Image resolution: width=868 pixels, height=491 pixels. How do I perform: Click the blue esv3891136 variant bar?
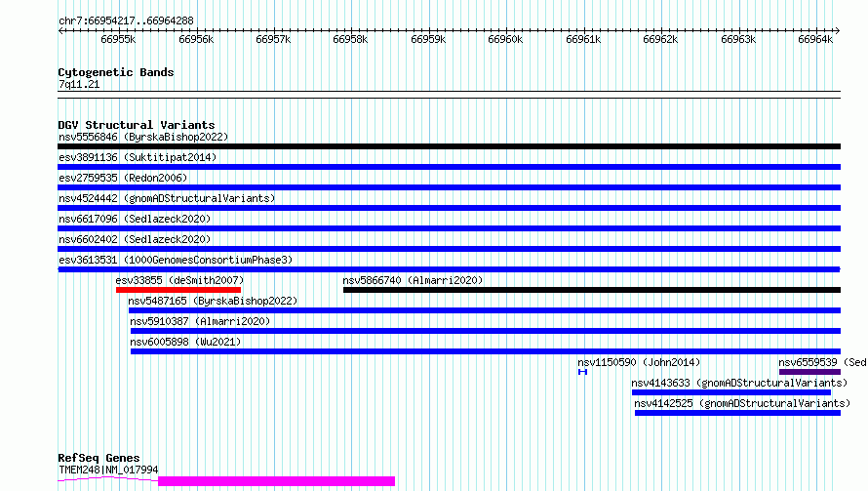[449, 167]
